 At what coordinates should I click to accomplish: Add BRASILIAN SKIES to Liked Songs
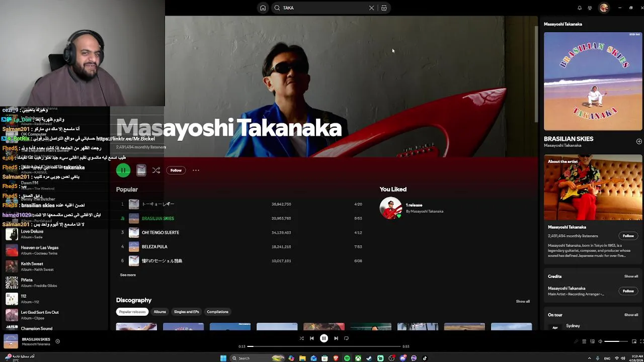coord(639,142)
